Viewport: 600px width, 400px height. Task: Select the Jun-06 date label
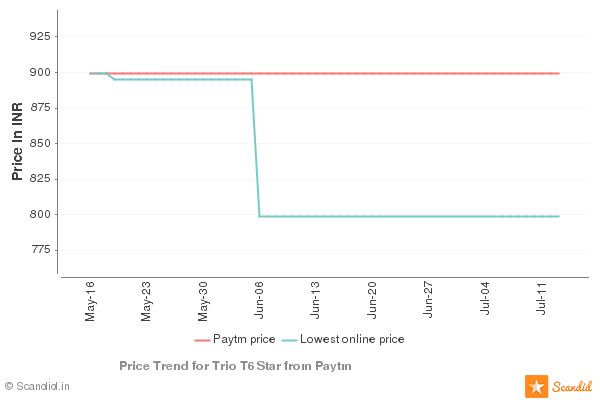[260, 301]
